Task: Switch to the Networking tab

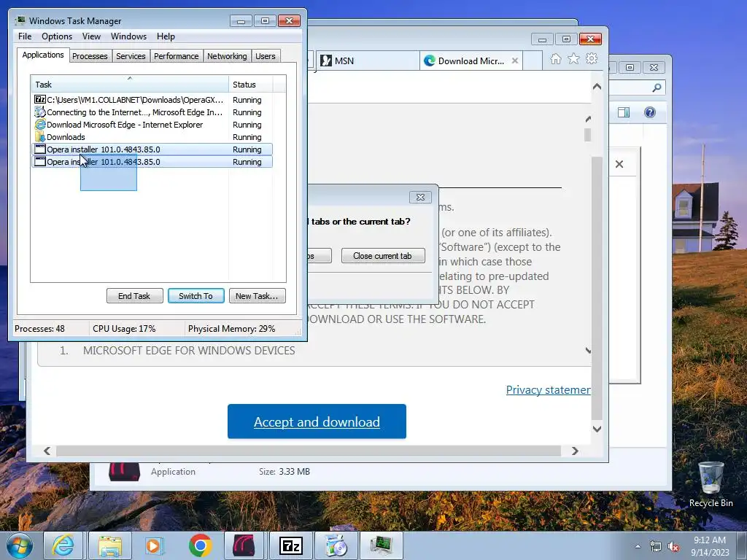Action: tap(227, 56)
